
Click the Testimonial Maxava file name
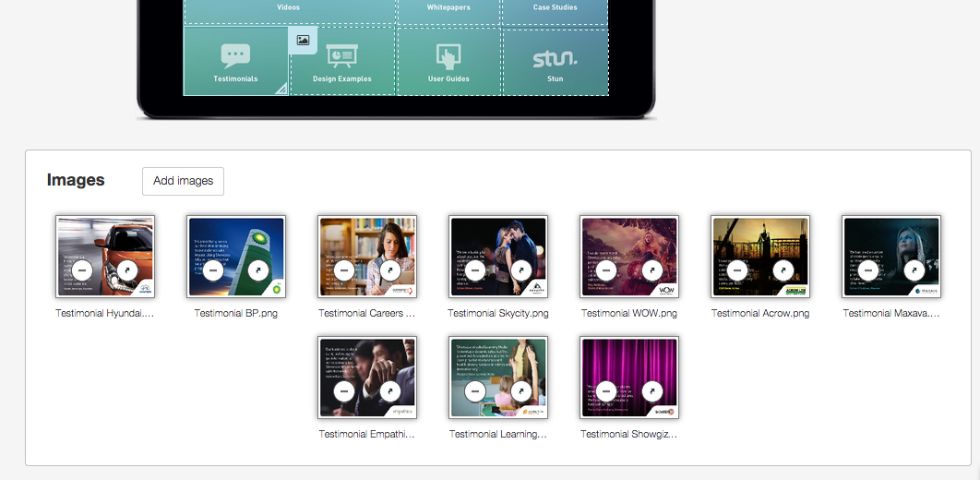click(x=891, y=313)
